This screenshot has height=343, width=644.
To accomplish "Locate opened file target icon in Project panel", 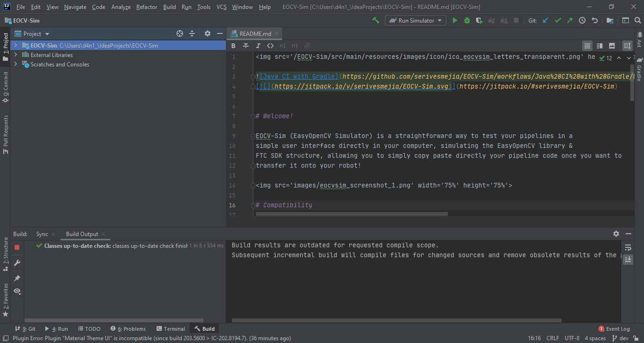I will (180, 33).
